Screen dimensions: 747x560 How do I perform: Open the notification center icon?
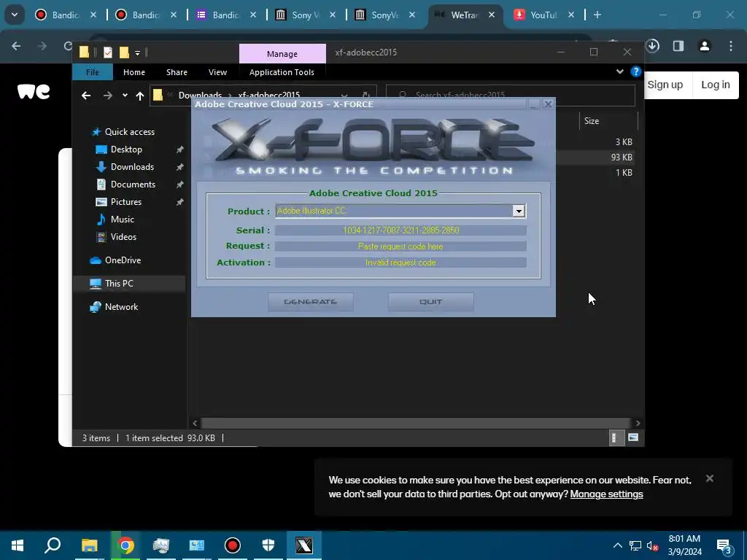coord(724,546)
